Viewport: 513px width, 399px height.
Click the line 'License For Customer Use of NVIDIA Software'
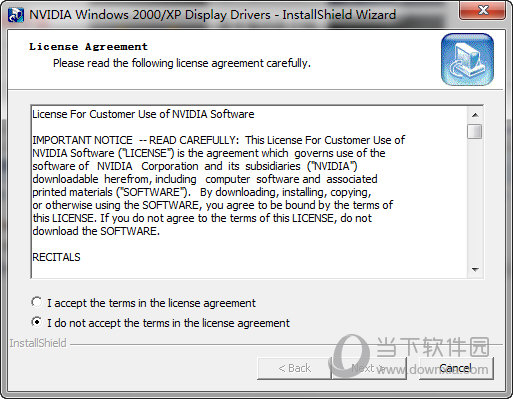click(143, 114)
